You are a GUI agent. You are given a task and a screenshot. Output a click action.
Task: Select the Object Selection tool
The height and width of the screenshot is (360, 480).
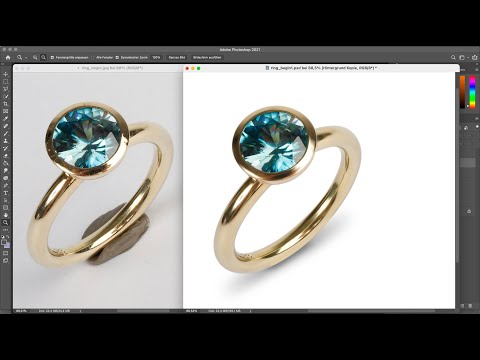click(6, 96)
